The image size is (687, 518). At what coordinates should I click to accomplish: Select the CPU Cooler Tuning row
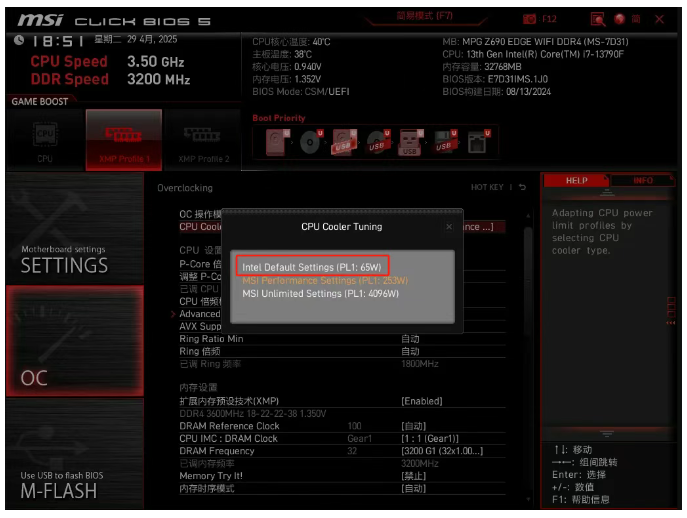click(x=342, y=227)
